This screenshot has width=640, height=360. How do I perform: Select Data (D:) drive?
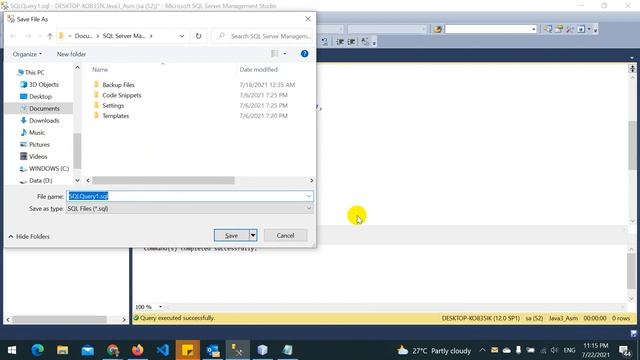(x=40, y=180)
